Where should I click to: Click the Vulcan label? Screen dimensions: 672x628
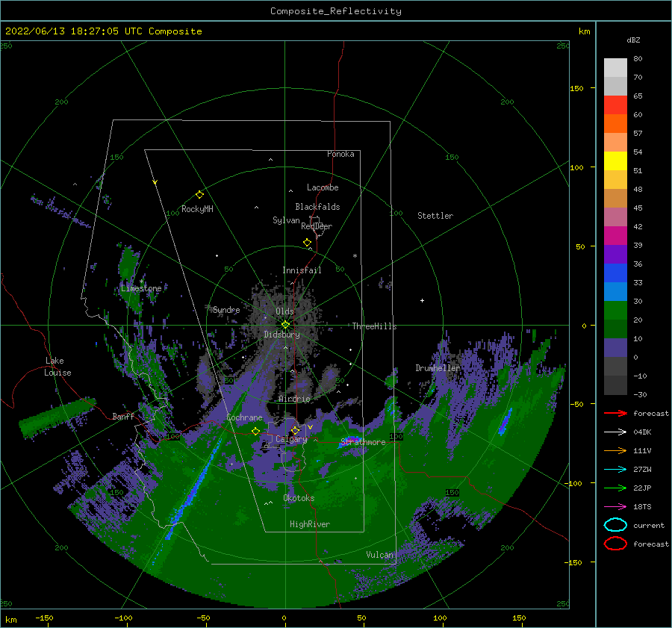(379, 555)
